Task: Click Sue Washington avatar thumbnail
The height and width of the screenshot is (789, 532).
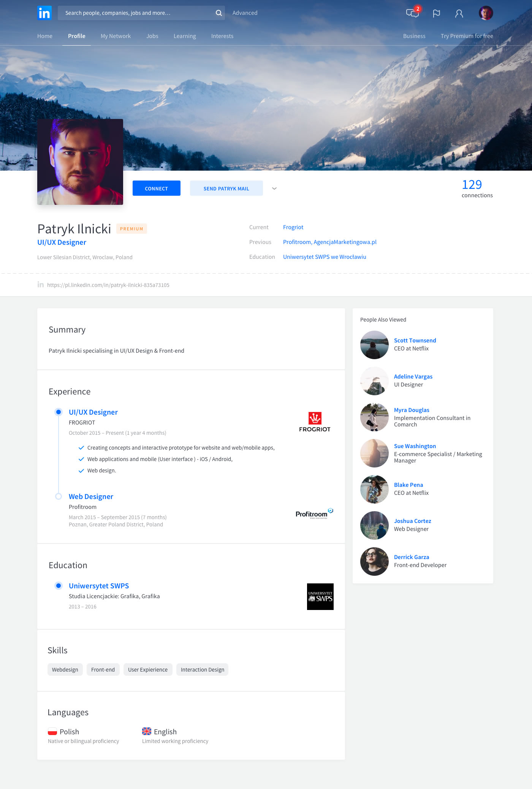Action: [374, 453]
